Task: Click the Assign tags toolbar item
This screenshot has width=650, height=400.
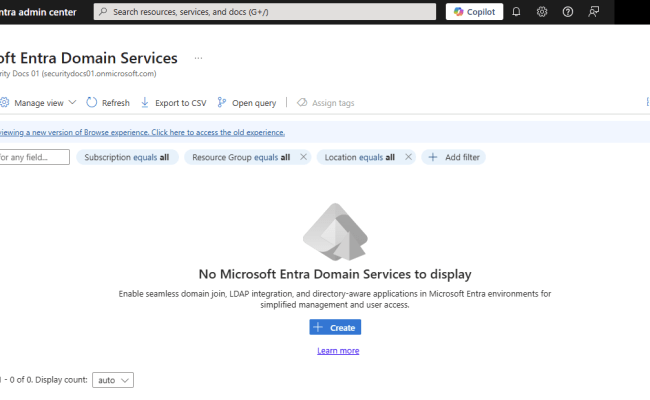Action: (325, 103)
